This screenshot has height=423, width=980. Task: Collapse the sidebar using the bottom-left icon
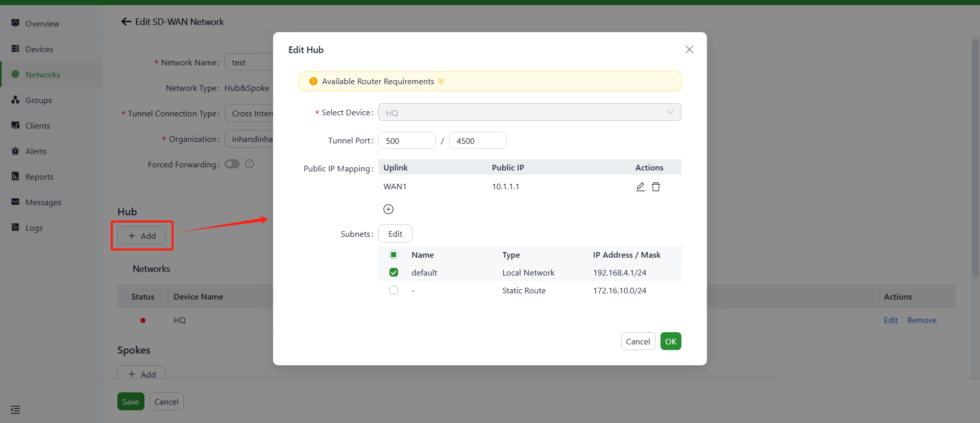pos(15,410)
